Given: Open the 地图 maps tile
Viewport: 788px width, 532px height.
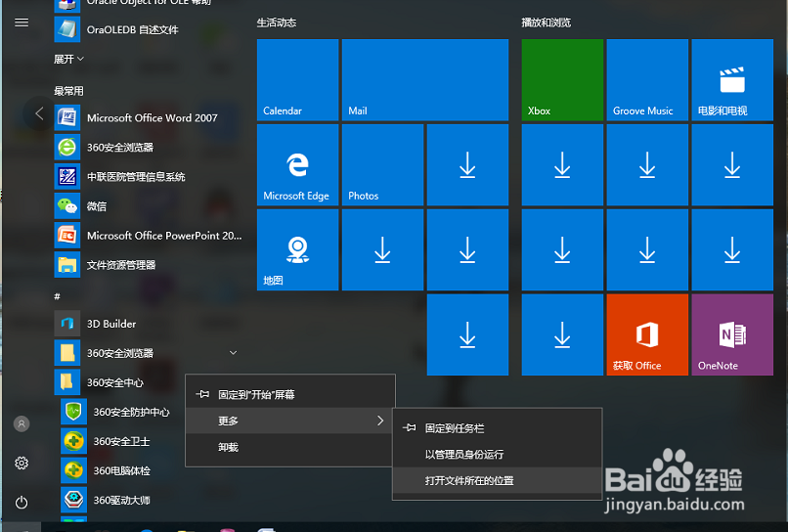Looking at the screenshot, I should tap(297, 250).
